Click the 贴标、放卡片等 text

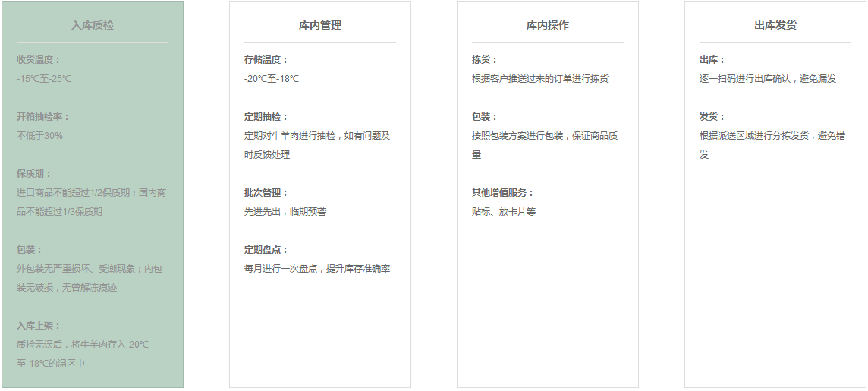point(504,212)
